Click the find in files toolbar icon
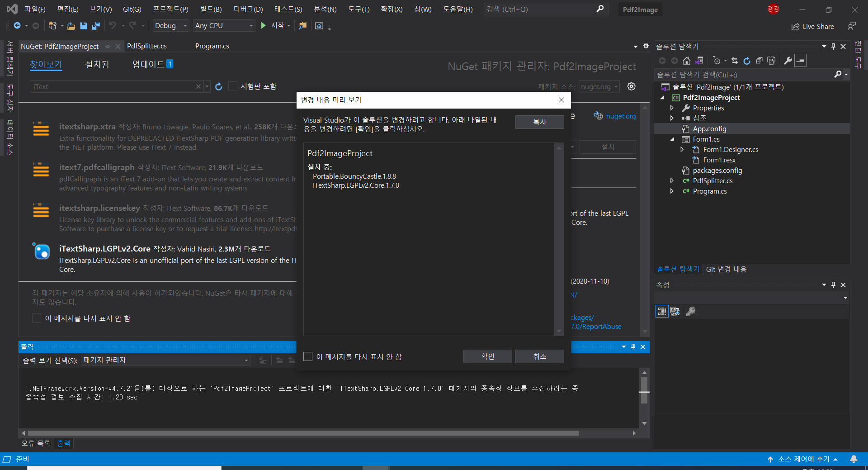This screenshot has width=868, height=470. coord(303,26)
